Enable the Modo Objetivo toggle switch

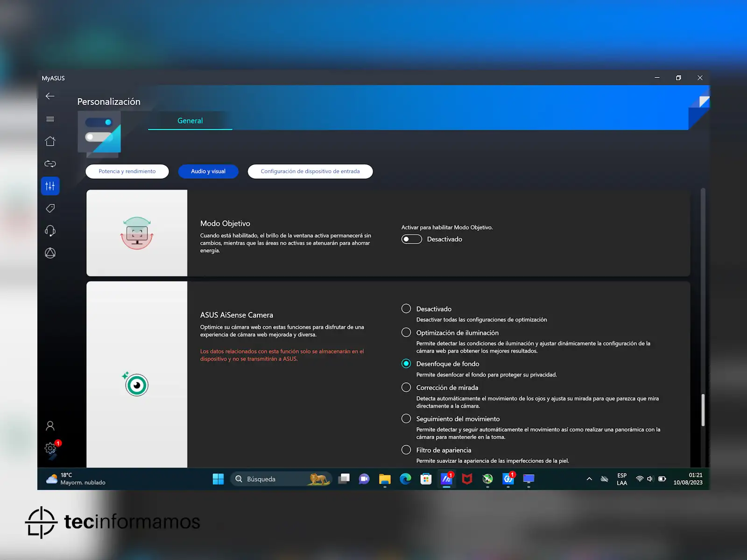pyautogui.click(x=411, y=239)
